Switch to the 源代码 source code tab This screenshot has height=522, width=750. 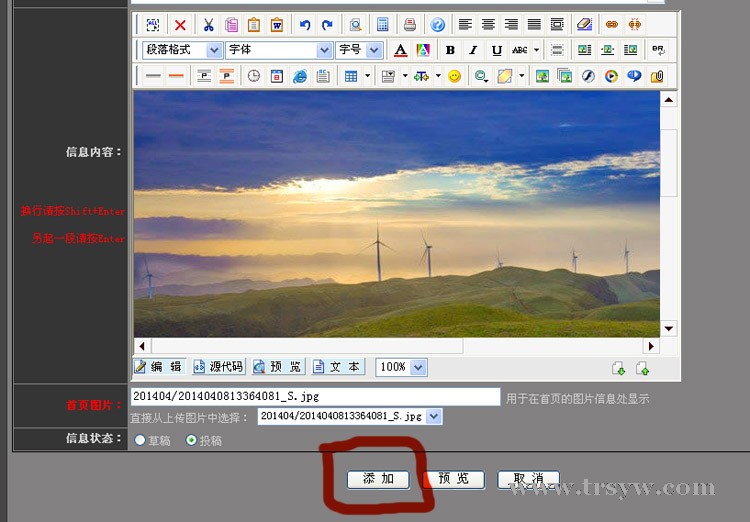(219, 367)
